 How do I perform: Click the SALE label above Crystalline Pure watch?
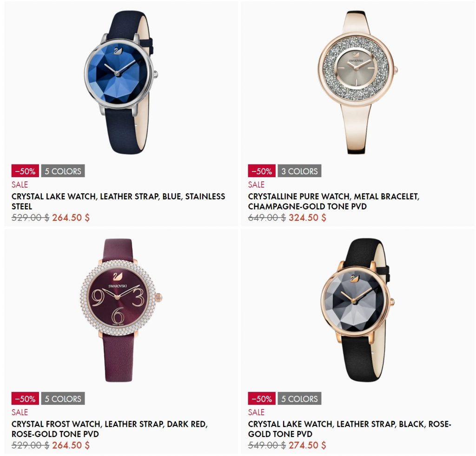(x=256, y=185)
